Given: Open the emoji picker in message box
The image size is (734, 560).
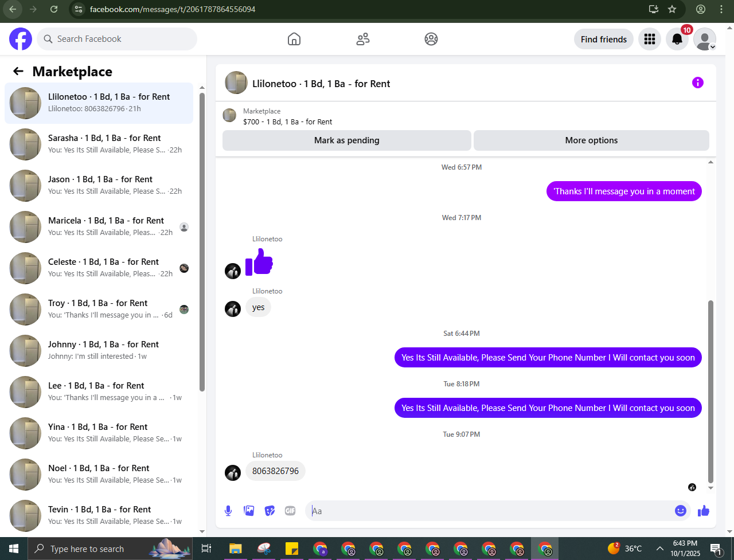Looking at the screenshot, I should 681,511.
